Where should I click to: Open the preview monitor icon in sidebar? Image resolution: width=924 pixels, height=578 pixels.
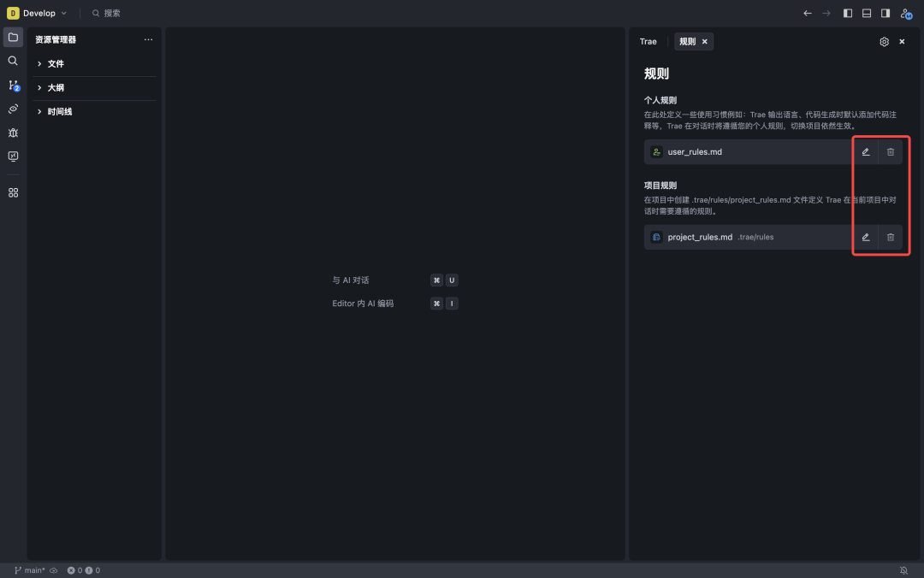click(13, 156)
